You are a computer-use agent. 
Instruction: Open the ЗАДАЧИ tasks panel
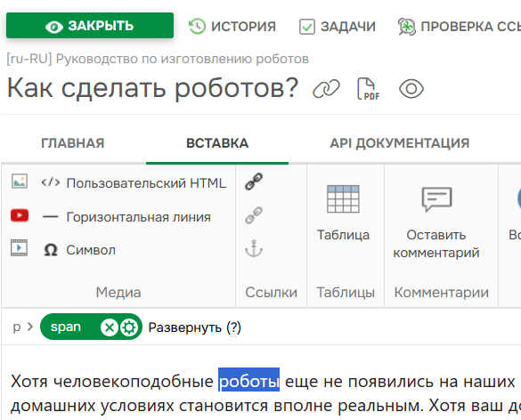tap(338, 27)
